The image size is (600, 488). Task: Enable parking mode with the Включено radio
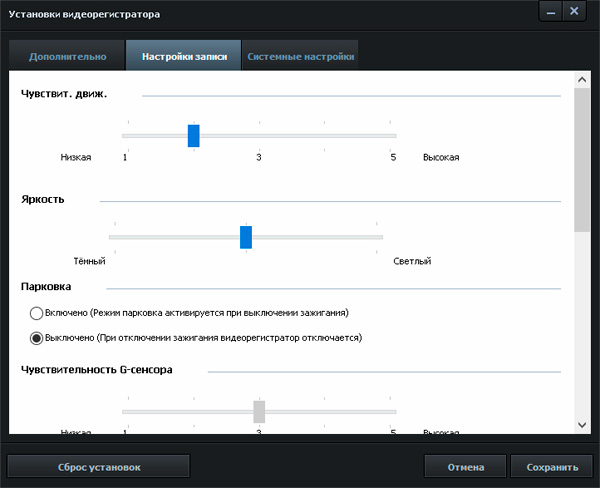pyautogui.click(x=37, y=313)
